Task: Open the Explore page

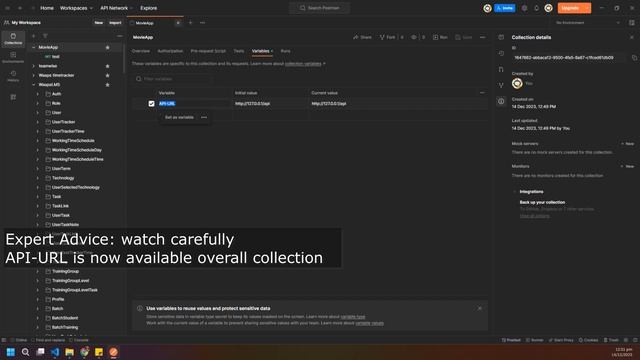Action: [149, 8]
